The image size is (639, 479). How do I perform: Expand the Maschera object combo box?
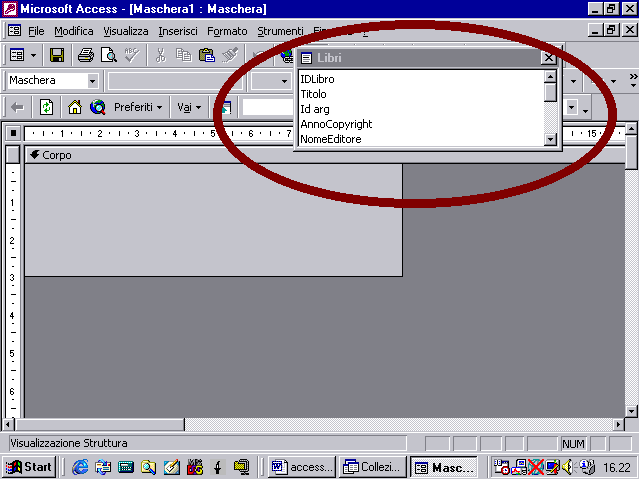[x=93, y=81]
